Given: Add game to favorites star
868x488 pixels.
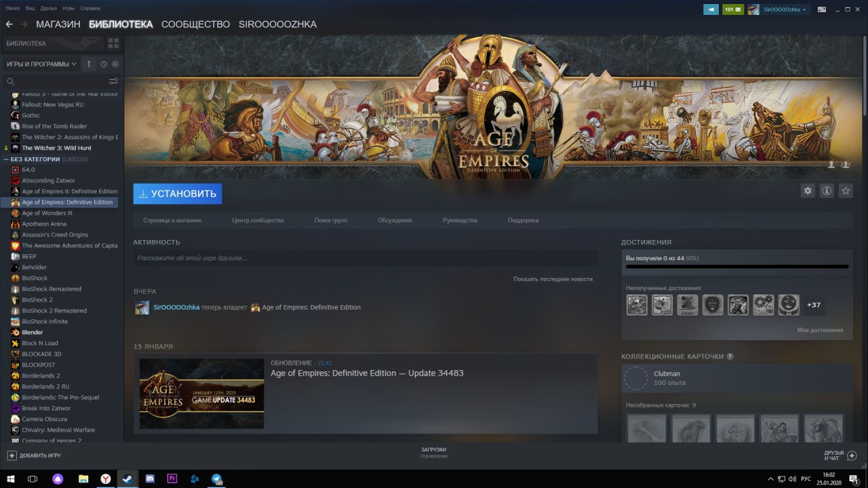Looking at the screenshot, I should pos(846,191).
